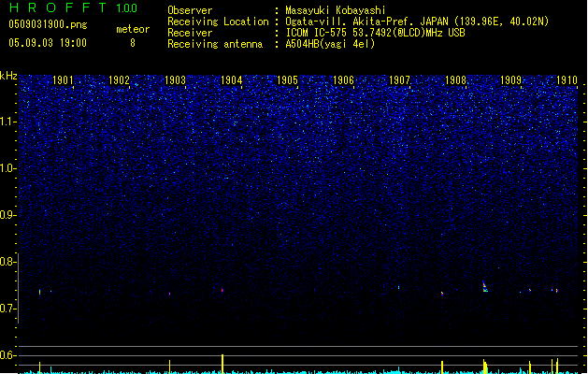Click the 'Receiver' field label
Image resolution: width=588 pixels, height=374 pixels.
pyautogui.click(x=190, y=33)
